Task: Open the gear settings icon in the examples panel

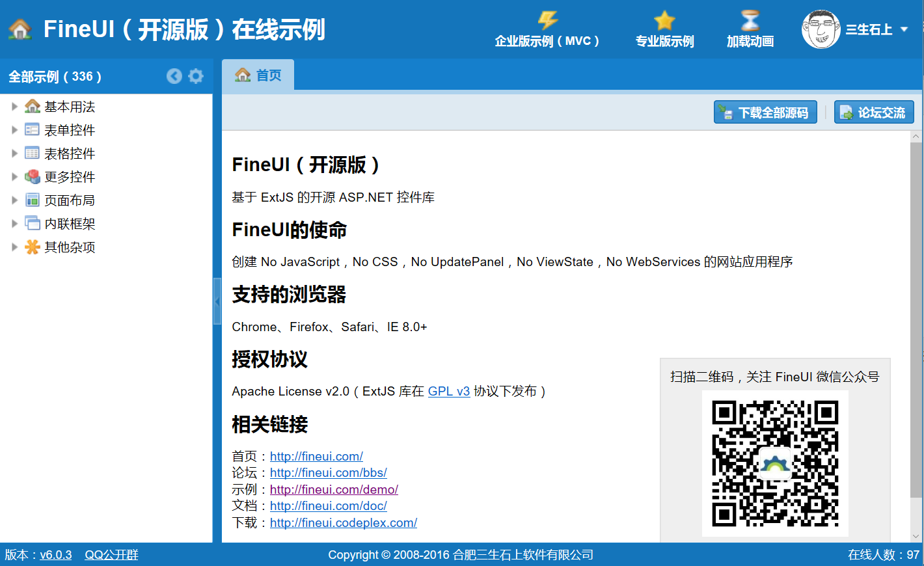Action: [196, 76]
